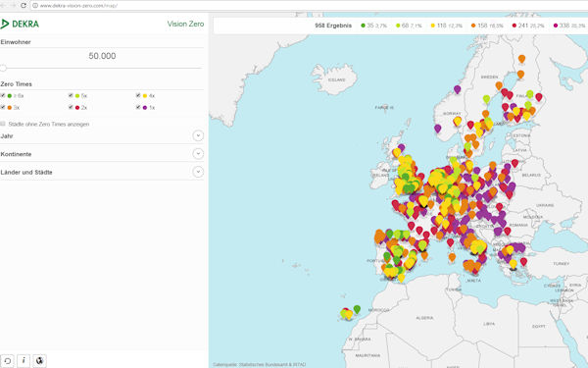
Task: Select the light-green marker on Sweden's east coast
Action: 486,99
